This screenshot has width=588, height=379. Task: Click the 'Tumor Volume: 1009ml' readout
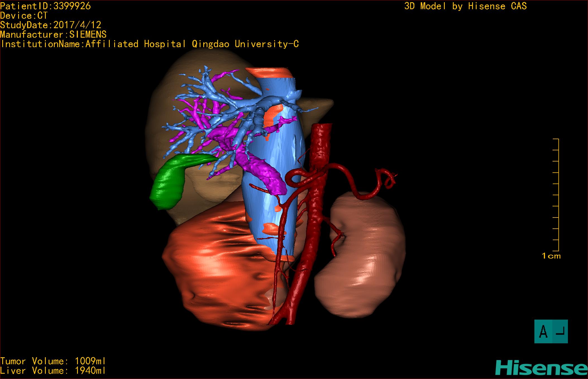(x=53, y=361)
